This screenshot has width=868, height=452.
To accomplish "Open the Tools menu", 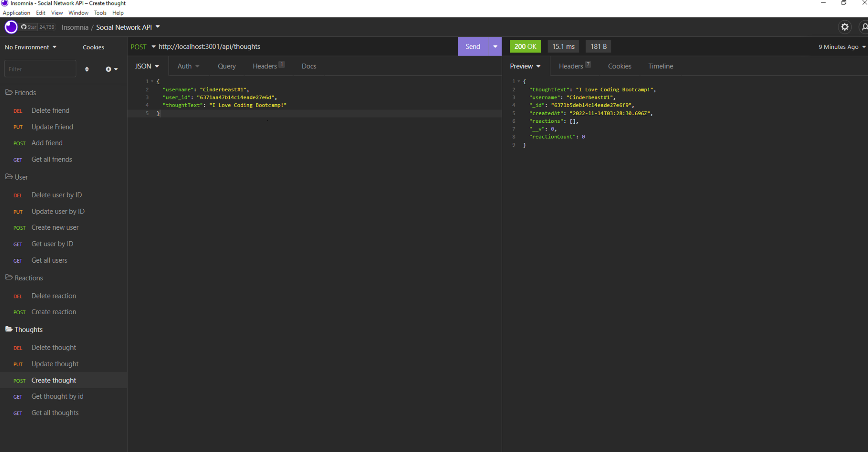I will [x=100, y=13].
